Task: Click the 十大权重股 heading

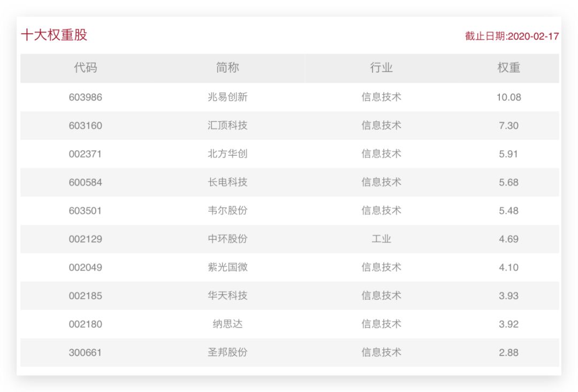Action: click(54, 35)
